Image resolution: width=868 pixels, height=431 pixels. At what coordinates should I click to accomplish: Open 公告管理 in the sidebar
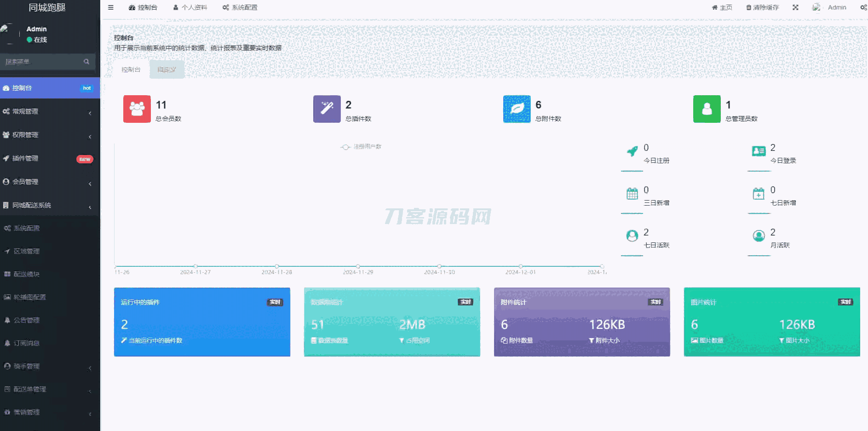(x=50, y=320)
